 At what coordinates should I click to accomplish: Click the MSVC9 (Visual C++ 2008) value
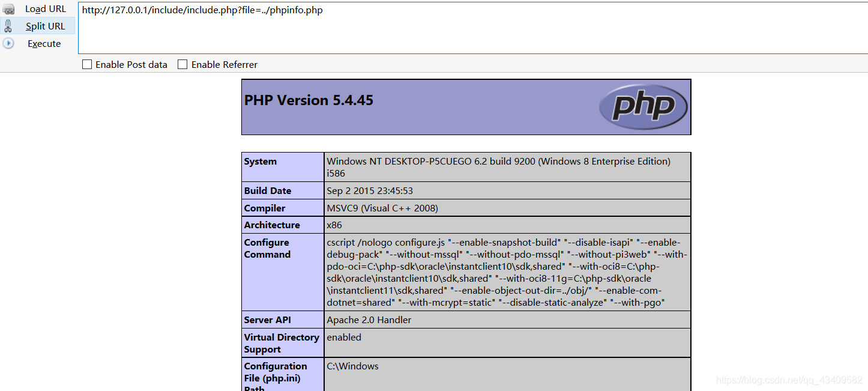(382, 208)
